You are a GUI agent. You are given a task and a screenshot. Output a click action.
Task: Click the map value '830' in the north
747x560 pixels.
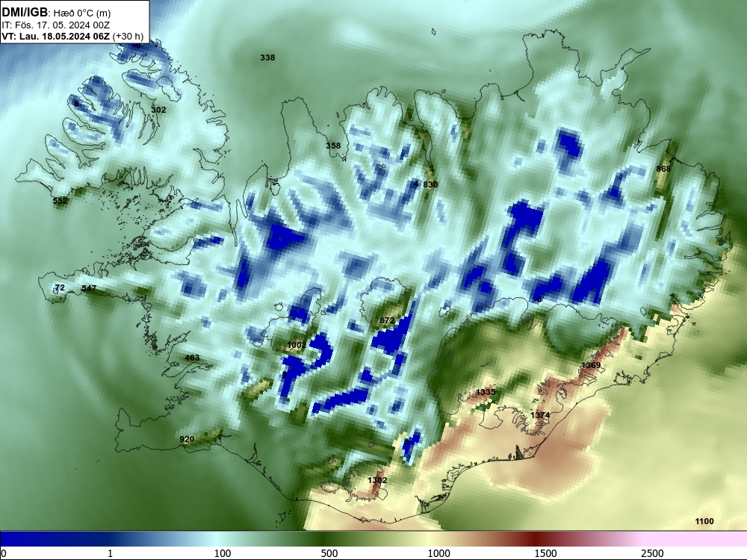click(430, 184)
